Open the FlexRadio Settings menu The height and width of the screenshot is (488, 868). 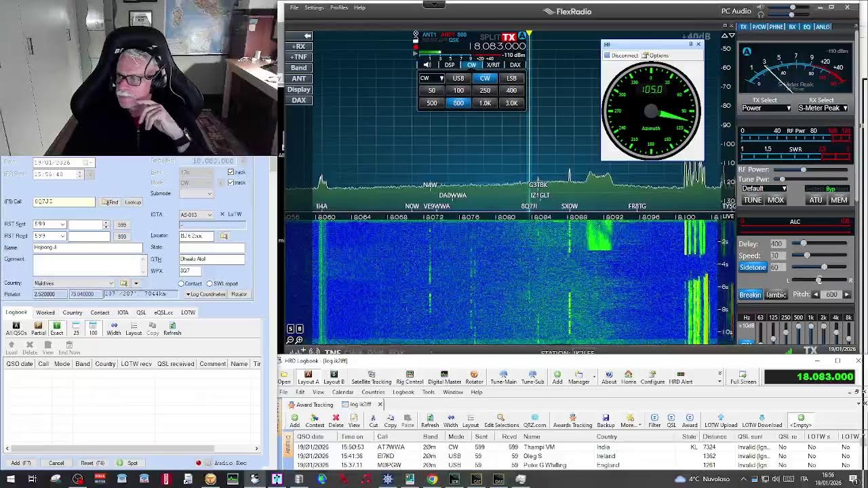(x=314, y=7)
